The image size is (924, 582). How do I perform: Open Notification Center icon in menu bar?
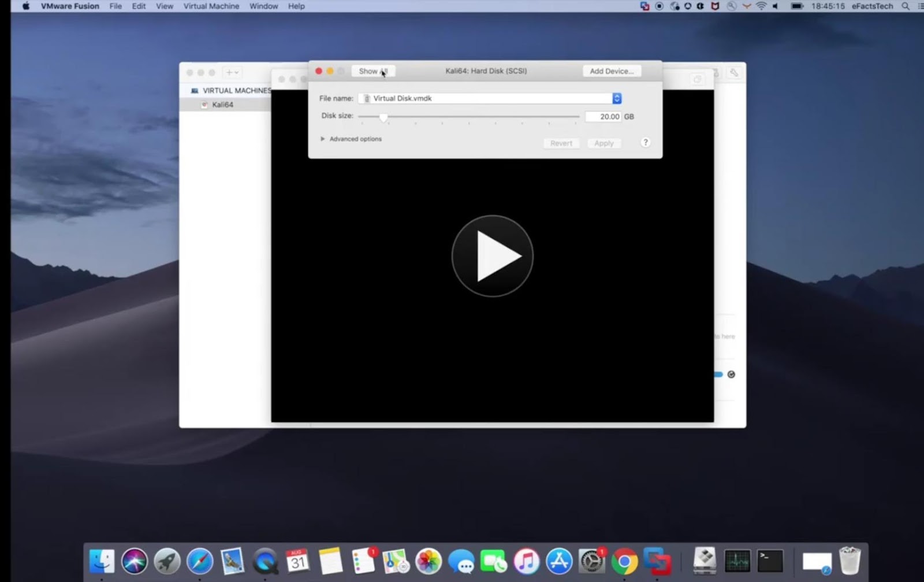coord(920,6)
